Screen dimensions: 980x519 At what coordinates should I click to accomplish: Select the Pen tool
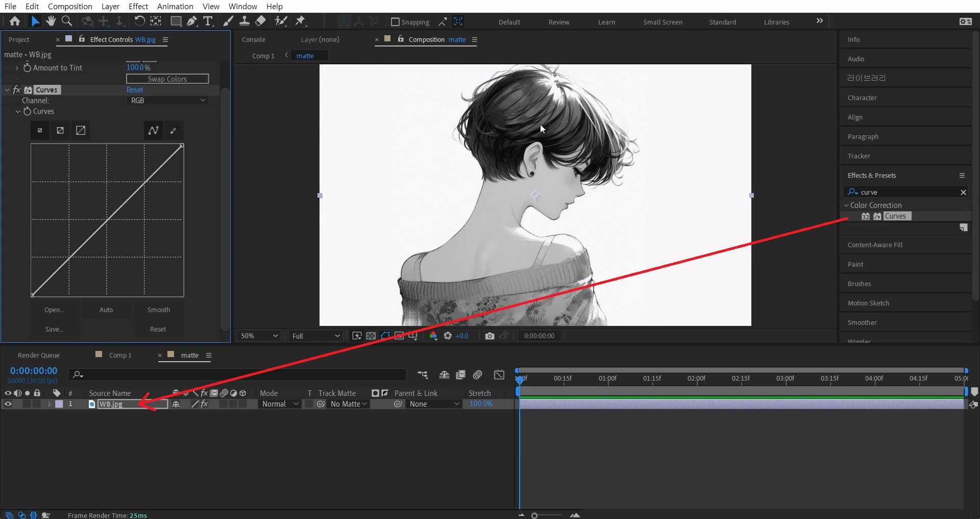[192, 21]
